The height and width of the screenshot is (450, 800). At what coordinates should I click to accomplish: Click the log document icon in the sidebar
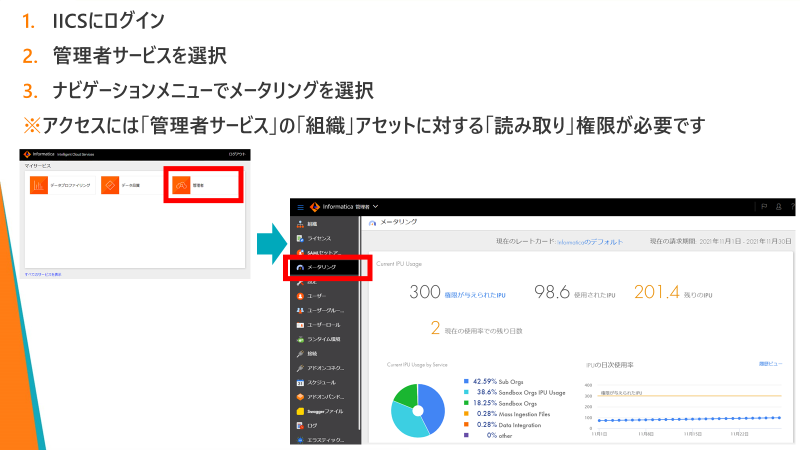(x=300, y=426)
